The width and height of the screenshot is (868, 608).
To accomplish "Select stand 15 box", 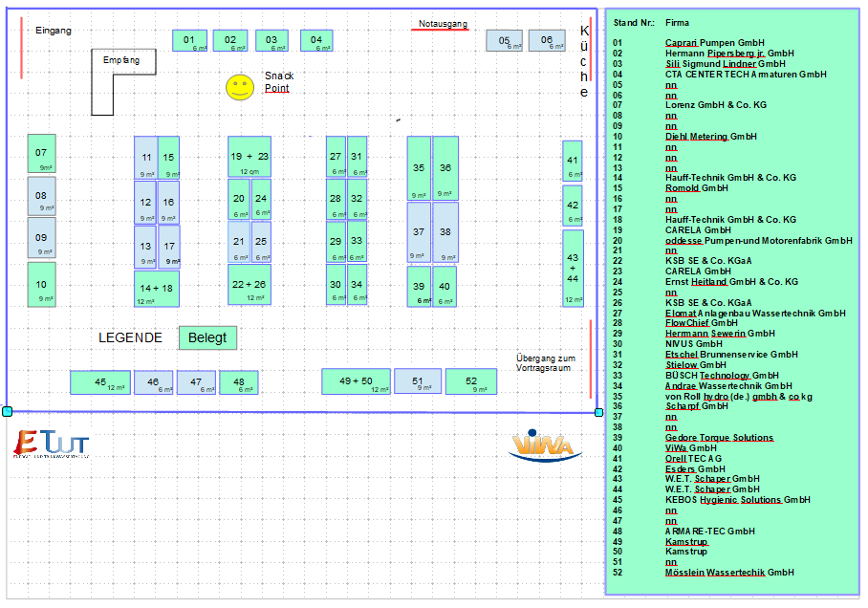I will pos(169,158).
